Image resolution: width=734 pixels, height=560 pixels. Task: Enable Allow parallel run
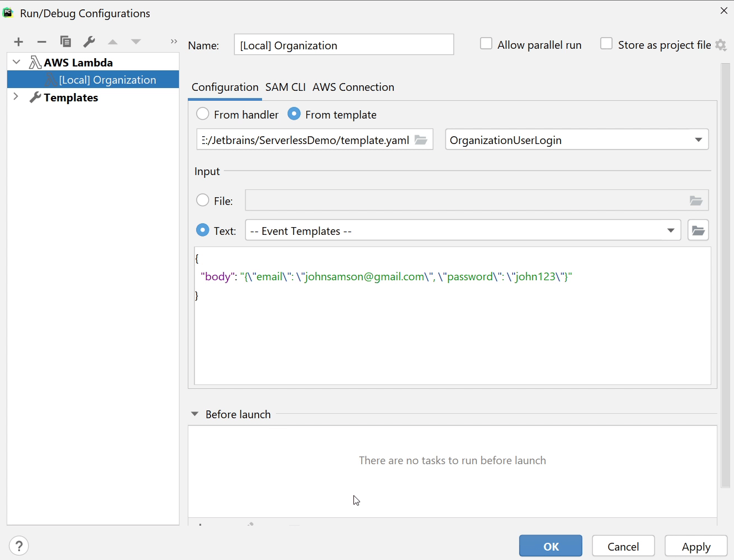pyautogui.click(x=486, y=43)
